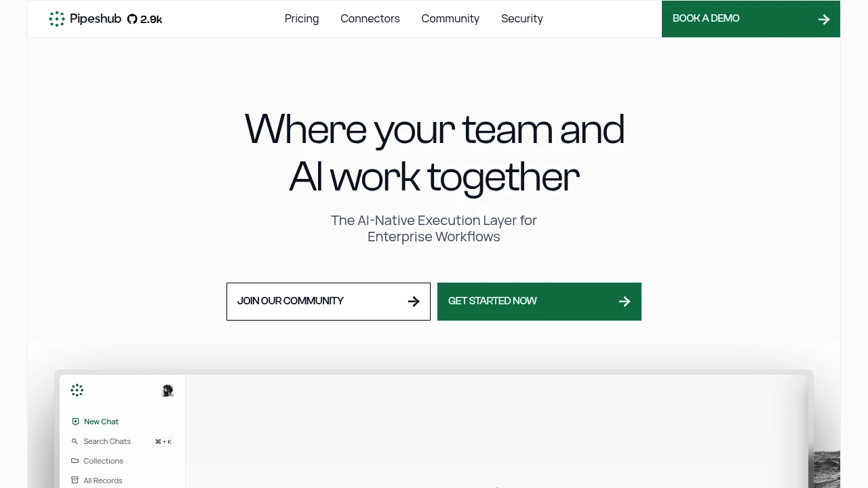Click the Pipeshub brand name text
This screenshot has height=488, width=868.
(96, 19)
